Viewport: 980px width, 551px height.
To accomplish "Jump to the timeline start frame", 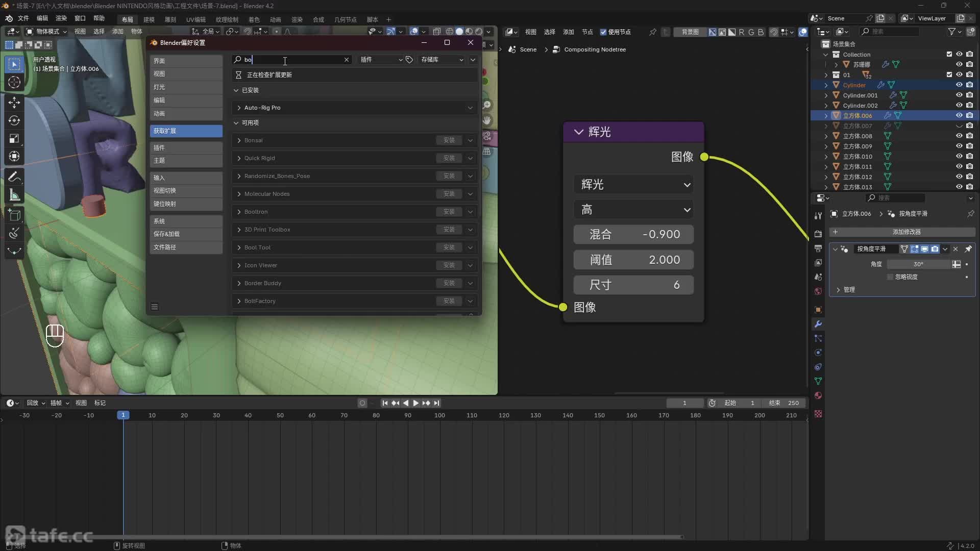I will click(x=385, y=403).
